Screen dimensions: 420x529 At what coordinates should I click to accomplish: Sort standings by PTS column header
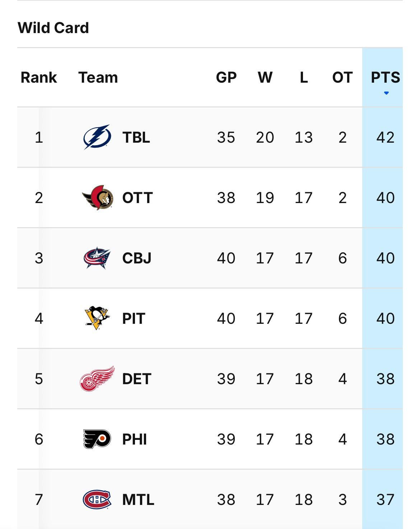point(385,77)
